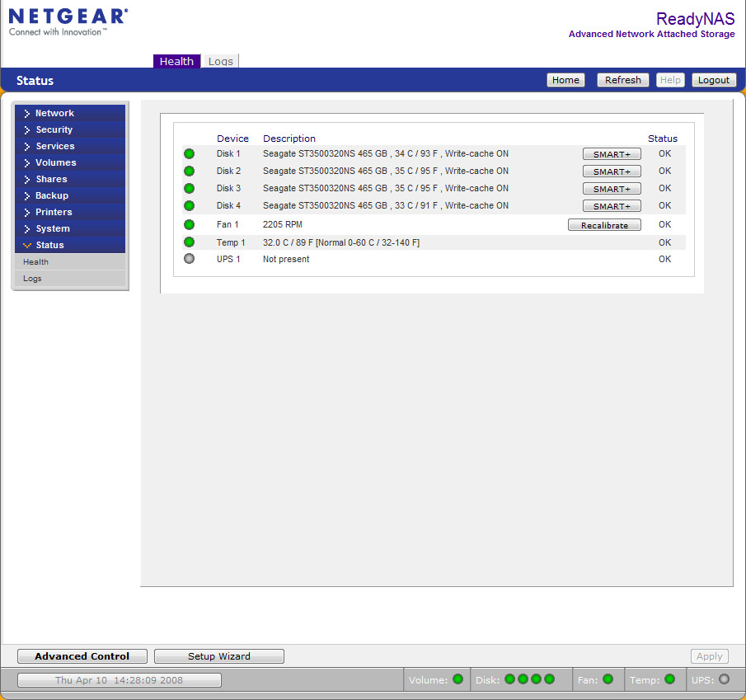The width and height of the screenshot is (746, 700).
Task: Click the Refresh button
Action: [x=623, y=80]
